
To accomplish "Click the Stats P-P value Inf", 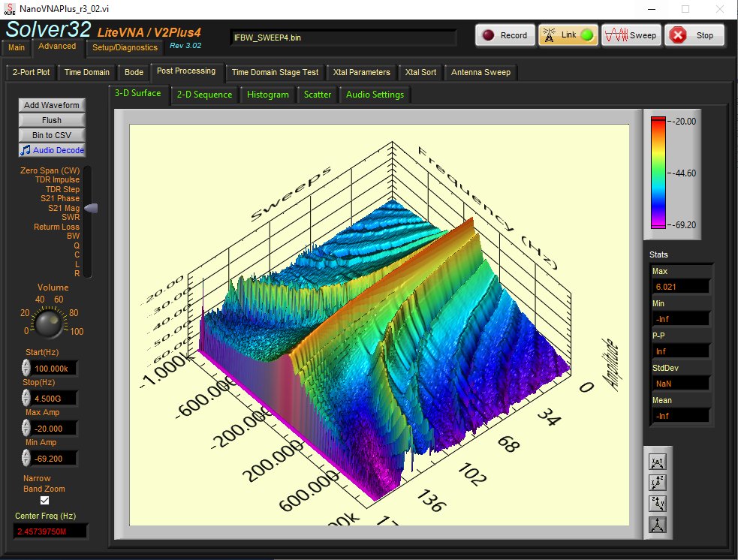I will pos(680,351).
